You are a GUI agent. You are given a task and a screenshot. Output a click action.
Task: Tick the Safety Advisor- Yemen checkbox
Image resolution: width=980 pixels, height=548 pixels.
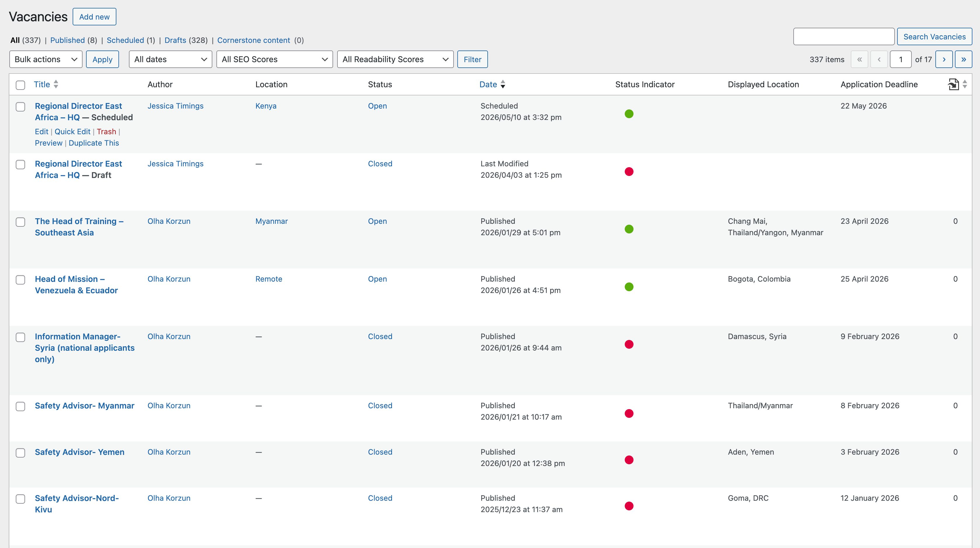click(x=20, y=453)
